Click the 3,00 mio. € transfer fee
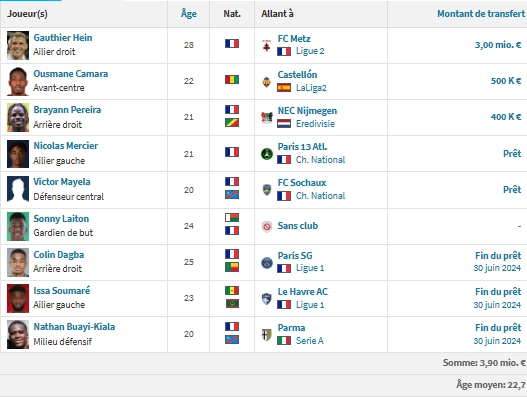 (x=498, y=45)
